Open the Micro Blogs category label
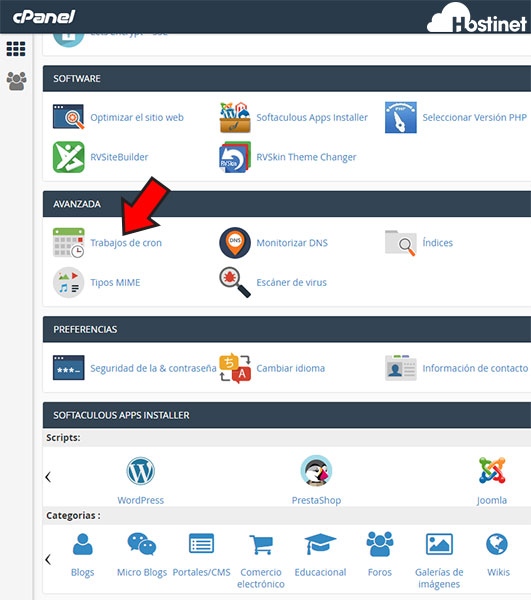 click(x=142, y=572)
